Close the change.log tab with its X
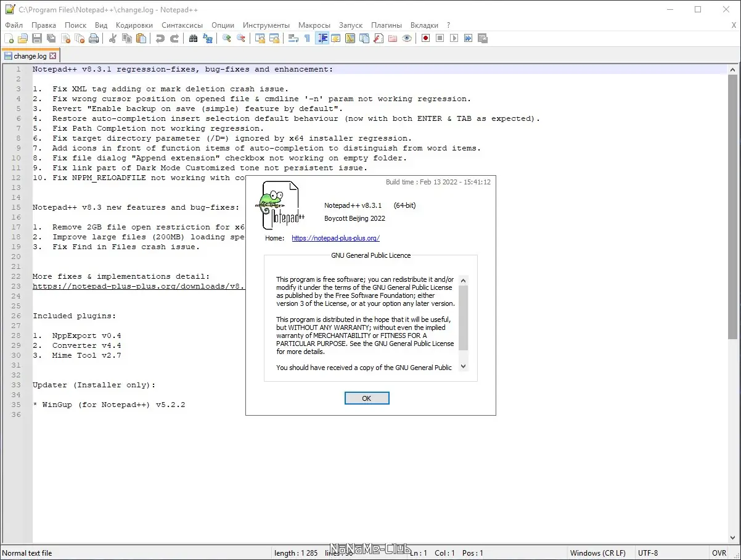Screen dimensions: 741x560 click(53, 56)
